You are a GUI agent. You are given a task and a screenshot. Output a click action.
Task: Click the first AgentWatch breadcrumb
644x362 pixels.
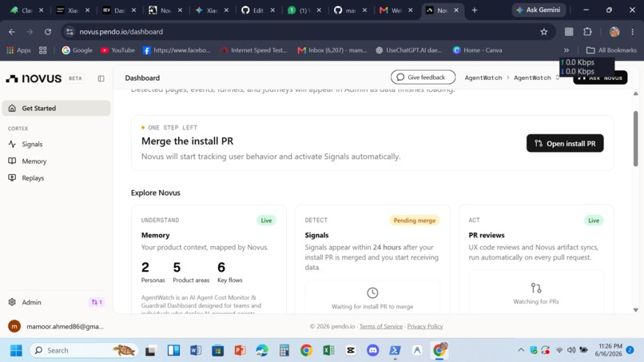483,78
